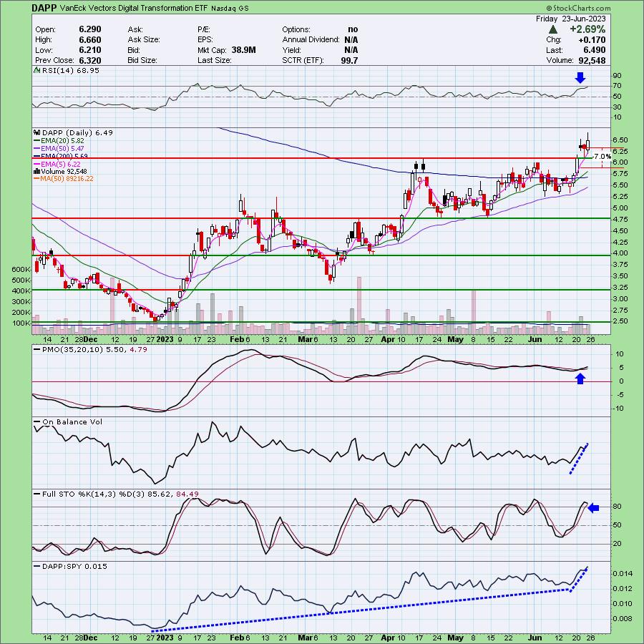The width and height of the screenshot is (644, 644).
Task: Click the green up-triangle change indicator
Action: [x=553, y=29]
